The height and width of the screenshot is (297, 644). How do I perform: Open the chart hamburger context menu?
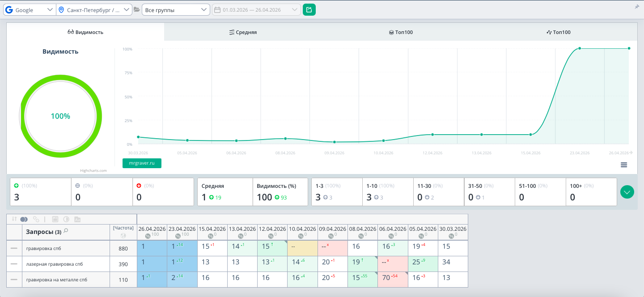[624, 165]
